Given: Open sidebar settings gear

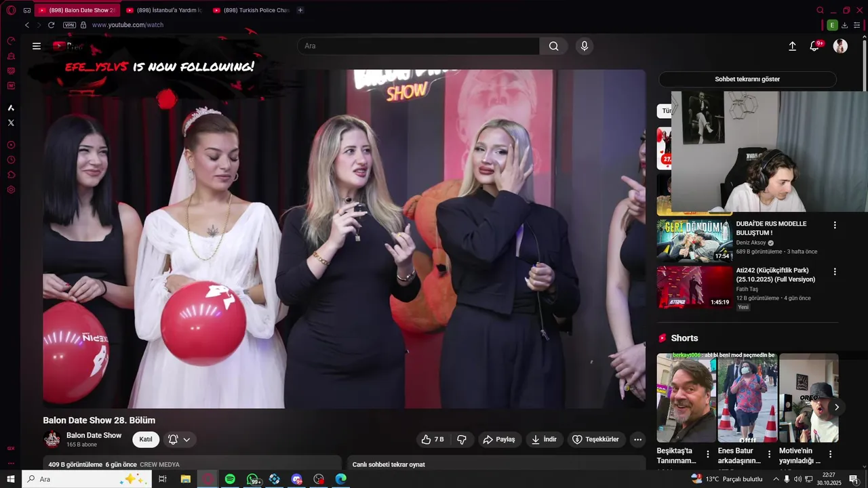Looking at the screenshot, I should click(x=11, y=190).
